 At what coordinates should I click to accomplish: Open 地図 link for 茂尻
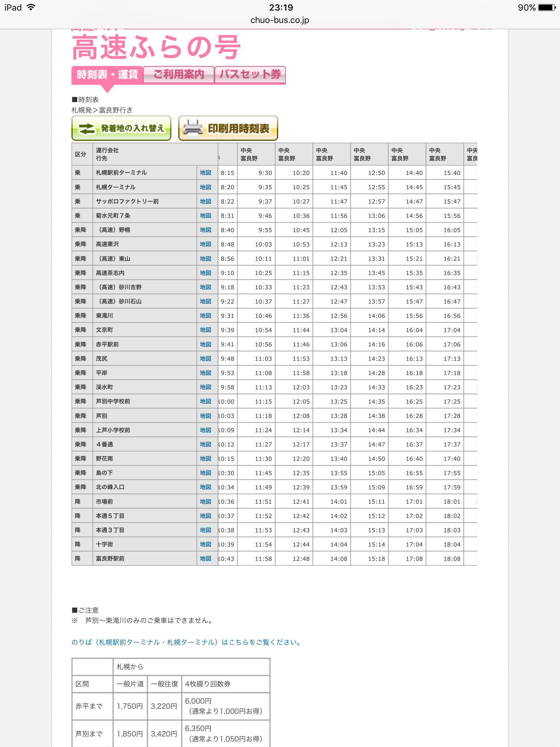click(206, 359)
